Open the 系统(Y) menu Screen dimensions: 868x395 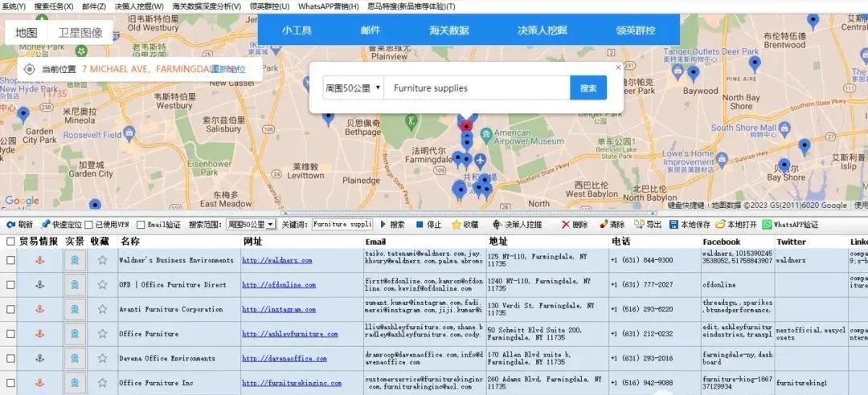14,6
